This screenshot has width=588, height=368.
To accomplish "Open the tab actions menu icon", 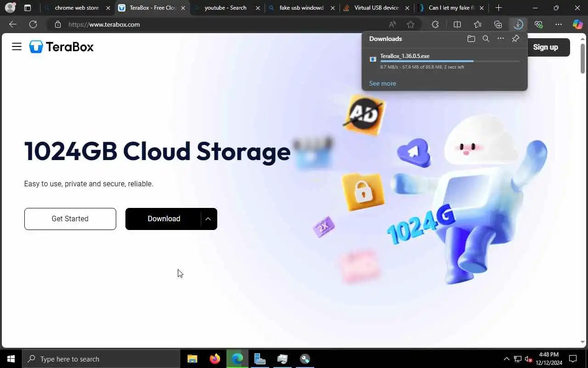I will [x=28, y=8].
